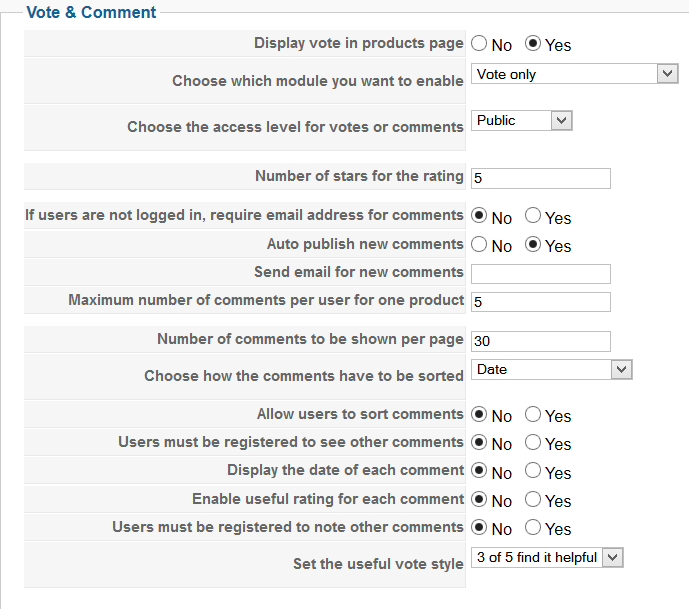The image size is (689, 609).
Task: Click the Number of stars input field
Action: [x=540, y=178]
